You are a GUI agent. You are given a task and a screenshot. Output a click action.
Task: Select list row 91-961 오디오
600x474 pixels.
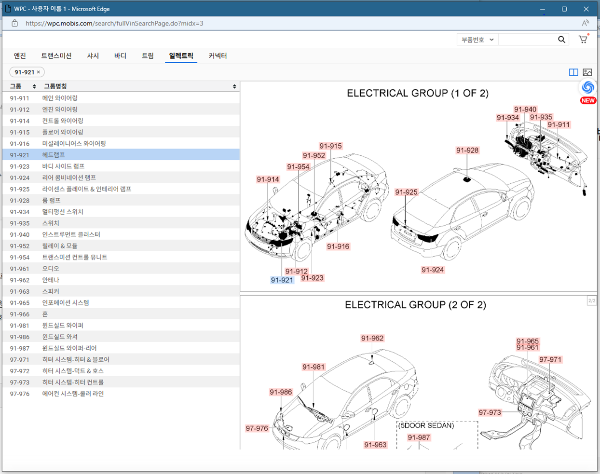[121, 269]
